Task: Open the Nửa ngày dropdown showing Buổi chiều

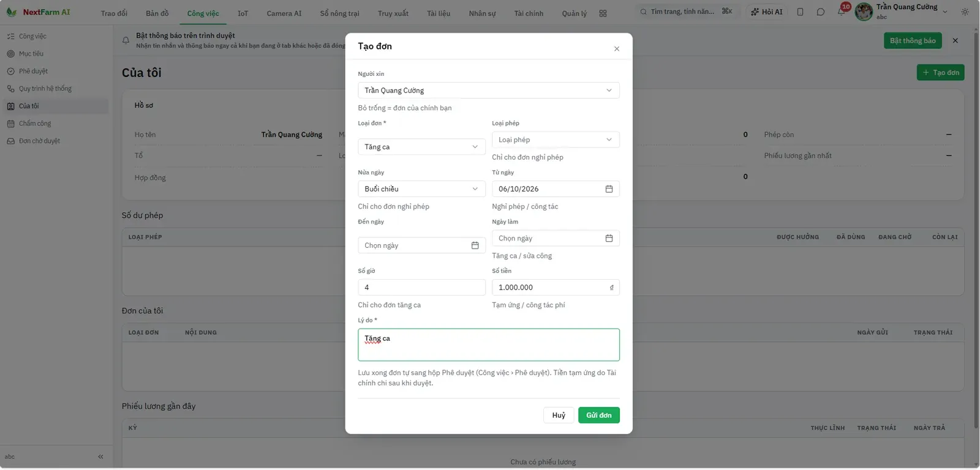Action: pyautogui.click(x=421, y=189)
